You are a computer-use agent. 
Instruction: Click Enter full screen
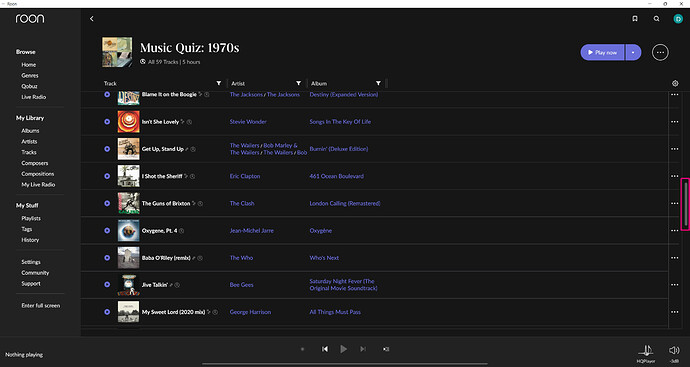tap(40, 305)
